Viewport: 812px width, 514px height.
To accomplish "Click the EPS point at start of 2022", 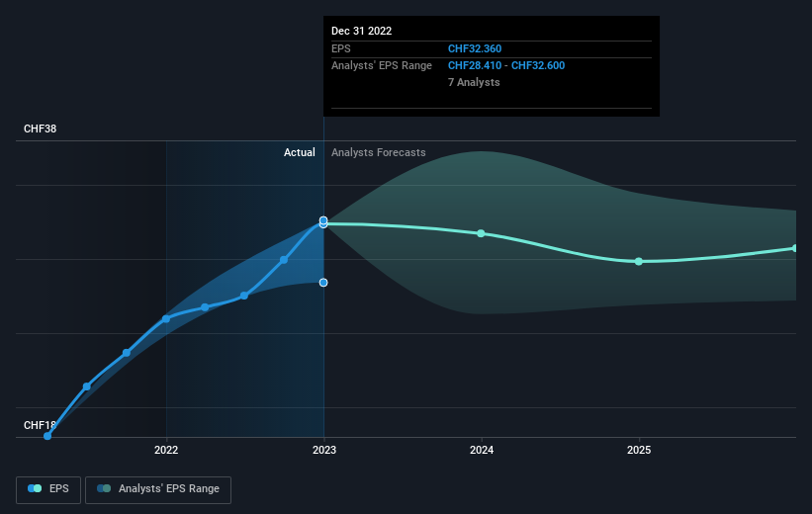I will (166, 319).
